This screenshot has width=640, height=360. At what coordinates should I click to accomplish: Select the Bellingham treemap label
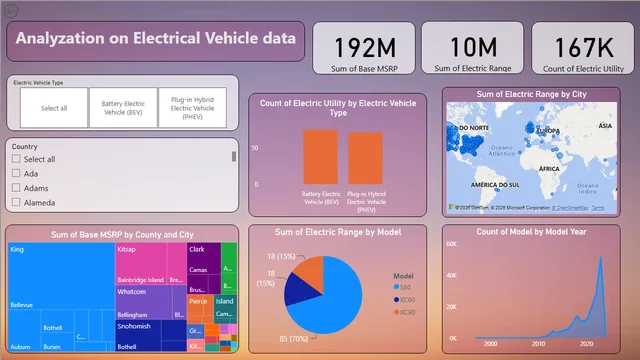tap(132, 315)
